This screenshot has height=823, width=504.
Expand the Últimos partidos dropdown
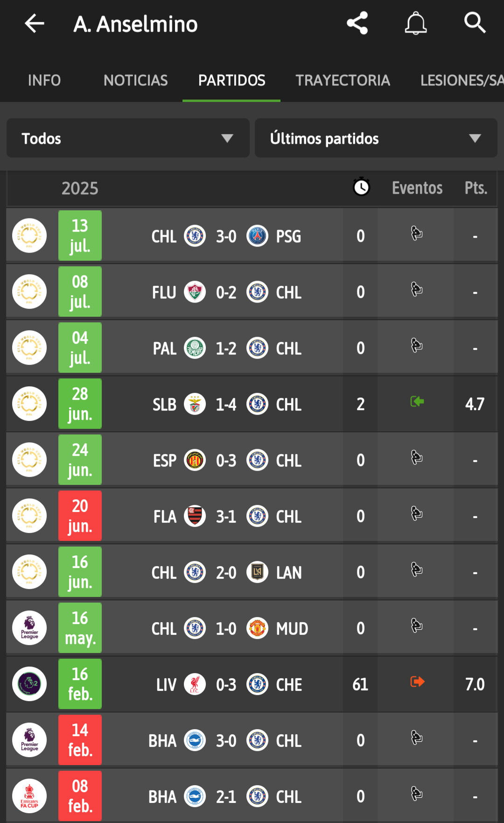(x=376, y=138)
